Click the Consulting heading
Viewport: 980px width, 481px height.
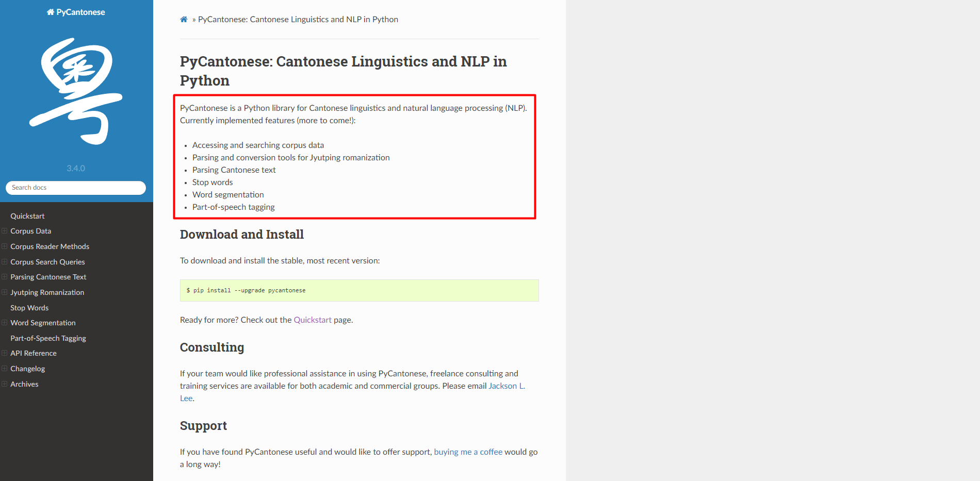(212, 347)
